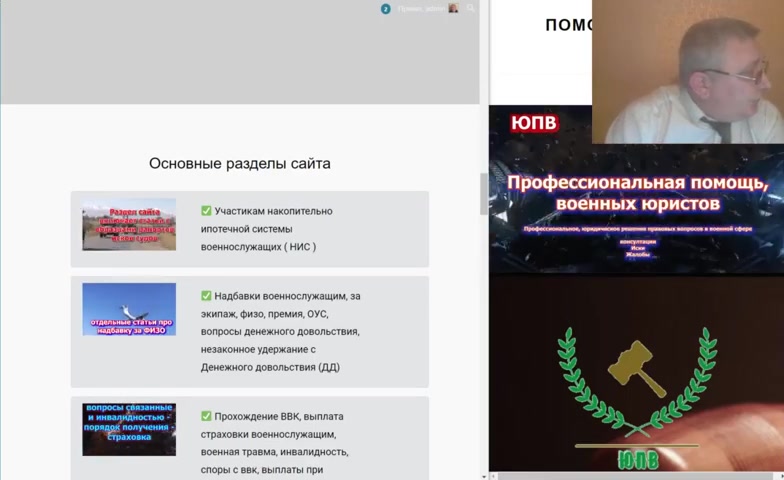Click the webcam video overlay of the speaker
784x480 pixels.
[x=688, y=72]
